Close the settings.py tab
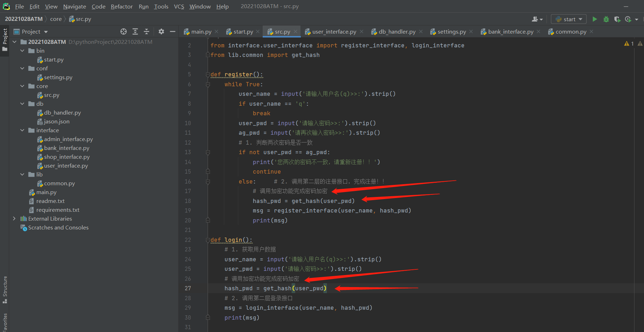The width and height of the screenshot is (644, 332). point(471,31)
